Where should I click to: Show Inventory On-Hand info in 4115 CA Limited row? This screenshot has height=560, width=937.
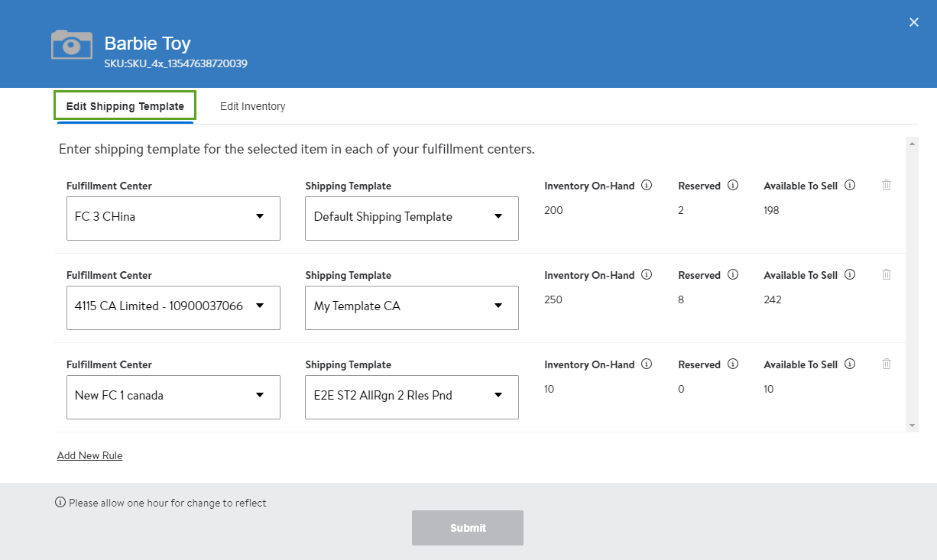tap(647, 274)
